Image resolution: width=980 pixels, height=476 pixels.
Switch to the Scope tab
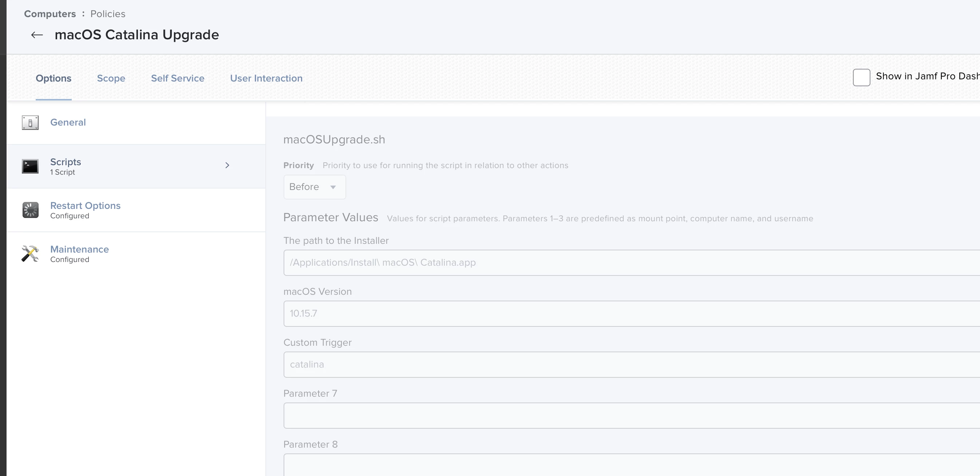tap(111, 78)
